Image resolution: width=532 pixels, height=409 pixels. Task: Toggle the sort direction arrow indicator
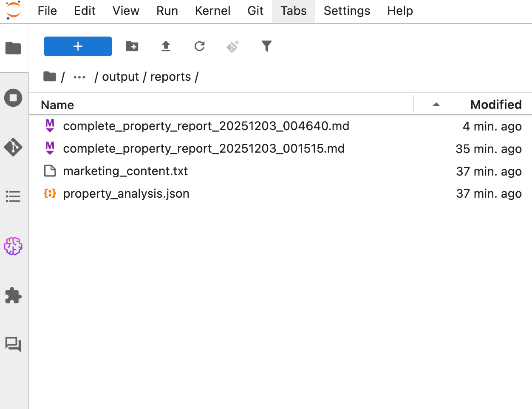point(436,105)
